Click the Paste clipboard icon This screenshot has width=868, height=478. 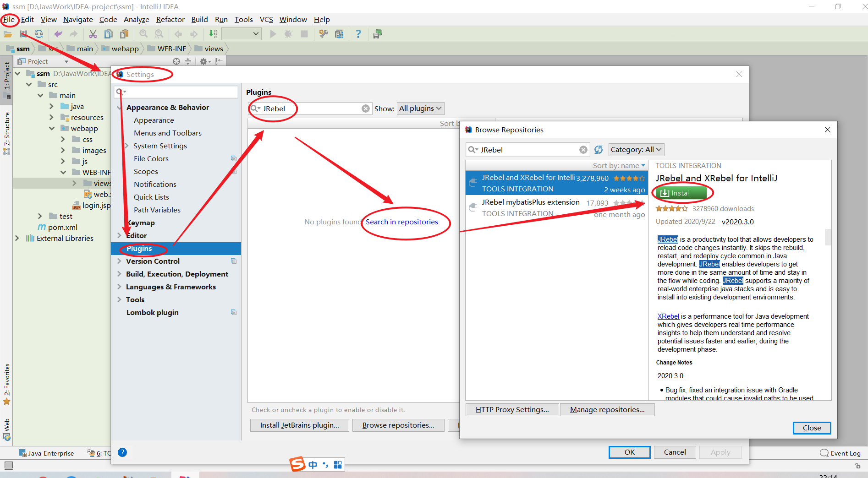point(124,34)
